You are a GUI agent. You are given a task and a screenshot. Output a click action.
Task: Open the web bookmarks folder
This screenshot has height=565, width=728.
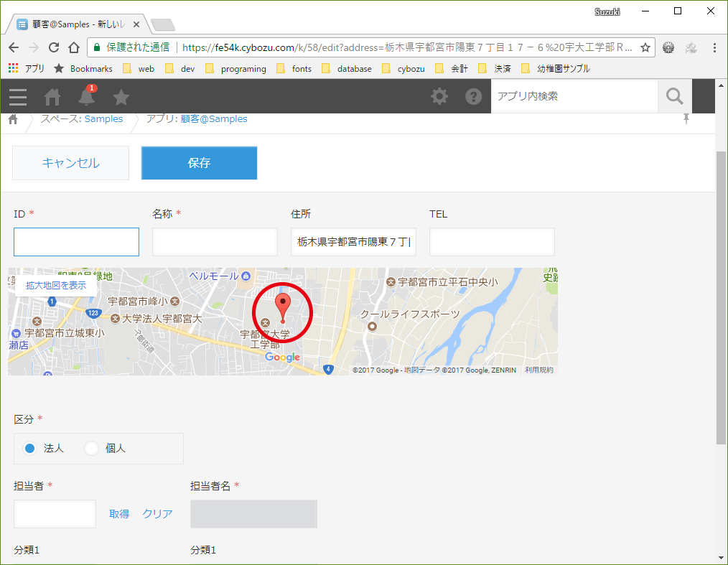pos(139,69)
